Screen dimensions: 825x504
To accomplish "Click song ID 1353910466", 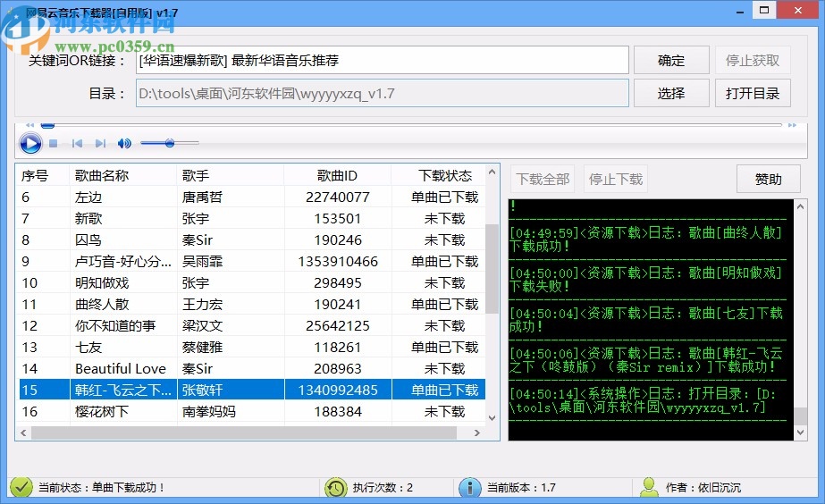I will coord(337,262).
